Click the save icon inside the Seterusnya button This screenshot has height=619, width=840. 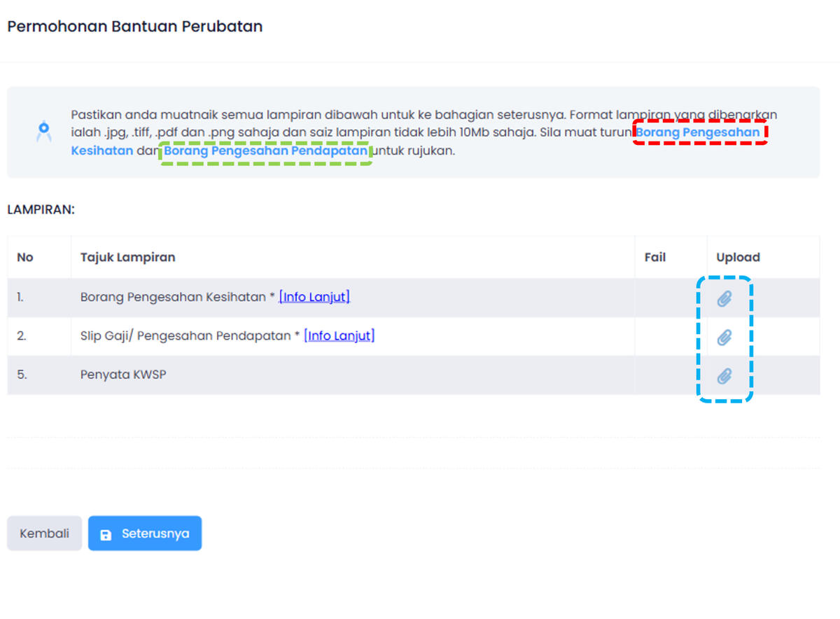(106, 534)
